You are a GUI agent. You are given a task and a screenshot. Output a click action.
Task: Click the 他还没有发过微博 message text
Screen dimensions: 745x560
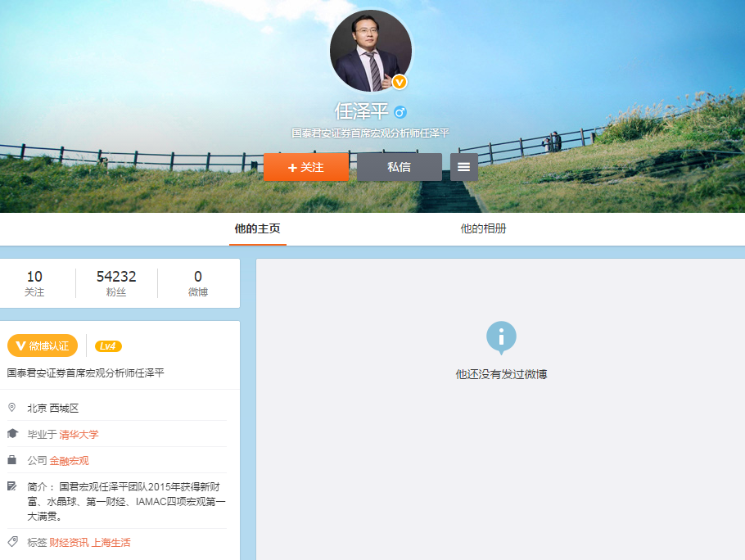pyautogui.click(x=501, y=374)
